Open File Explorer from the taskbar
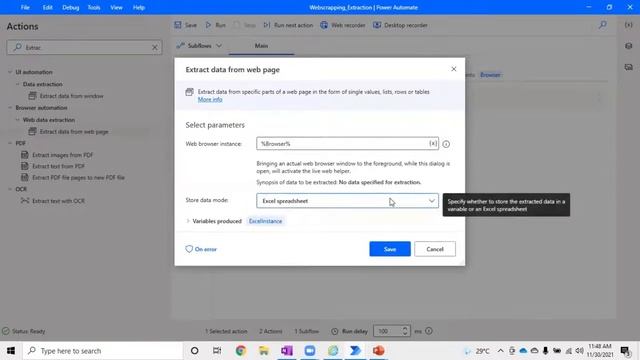The width and height of the screenshot is (640, 360). 264,351
